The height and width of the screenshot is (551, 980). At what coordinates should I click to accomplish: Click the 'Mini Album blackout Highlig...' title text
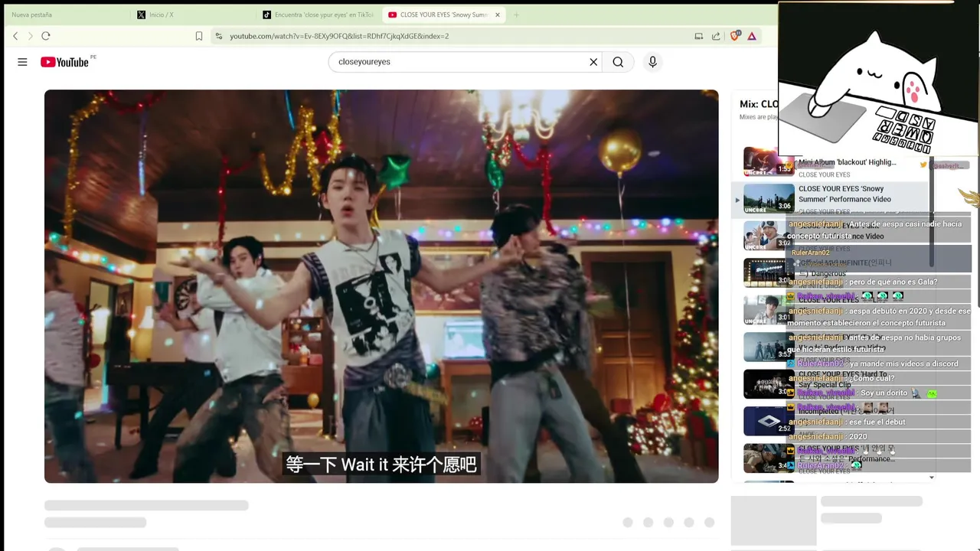pos(847,162)
